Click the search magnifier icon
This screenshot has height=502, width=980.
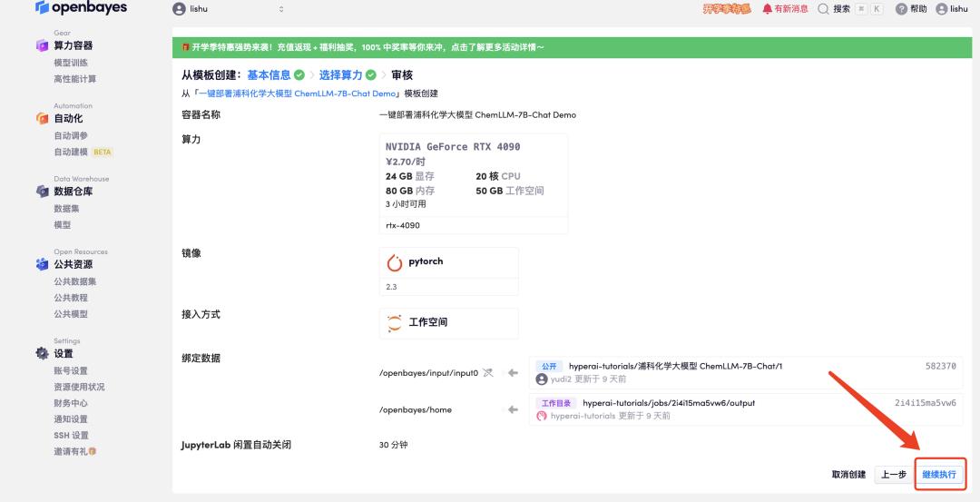coord(823,9)
